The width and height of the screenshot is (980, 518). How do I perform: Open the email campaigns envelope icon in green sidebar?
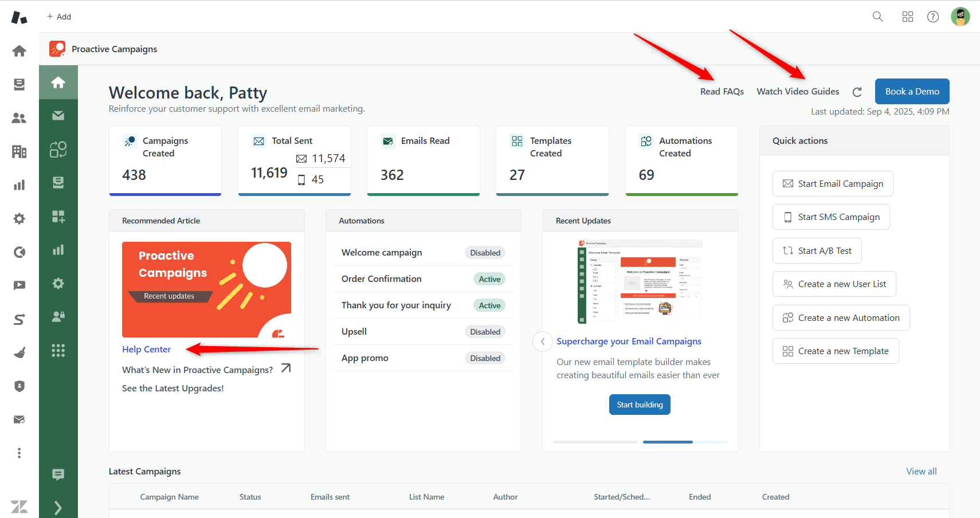[x=58, y=116]
